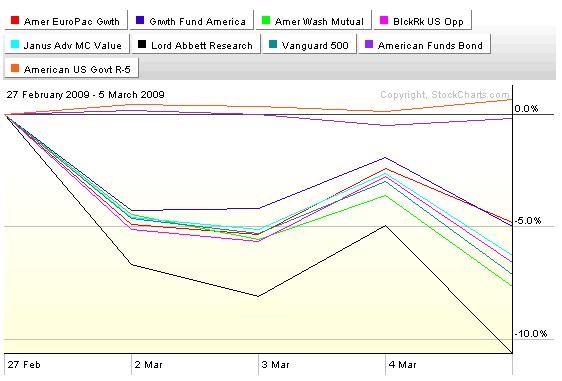562x381 pixels.
Task: Toggle the Lord Abbett Research legend button
Action: click(196, 44)
